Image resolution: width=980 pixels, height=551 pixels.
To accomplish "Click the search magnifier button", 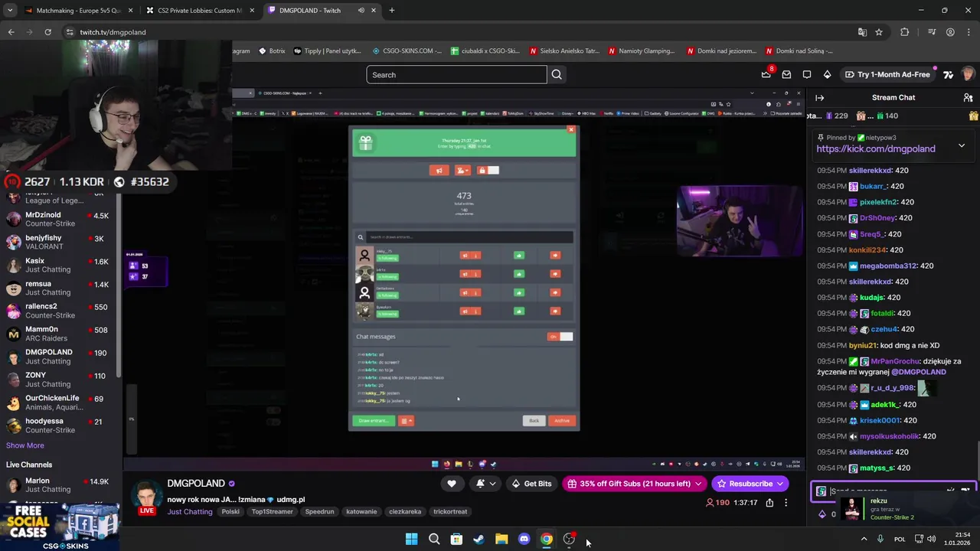I will click(x=557, y=74).
